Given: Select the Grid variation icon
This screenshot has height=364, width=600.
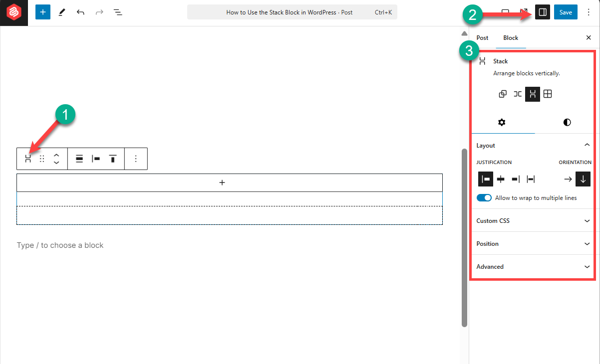Looking at the screenshot, I should coord(548,94).
